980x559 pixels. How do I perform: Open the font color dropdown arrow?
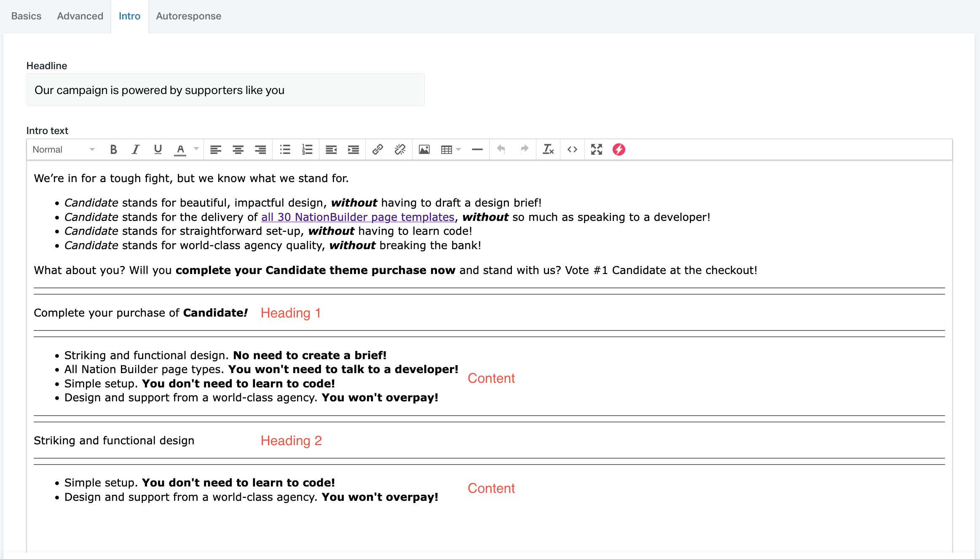point(195,149)
